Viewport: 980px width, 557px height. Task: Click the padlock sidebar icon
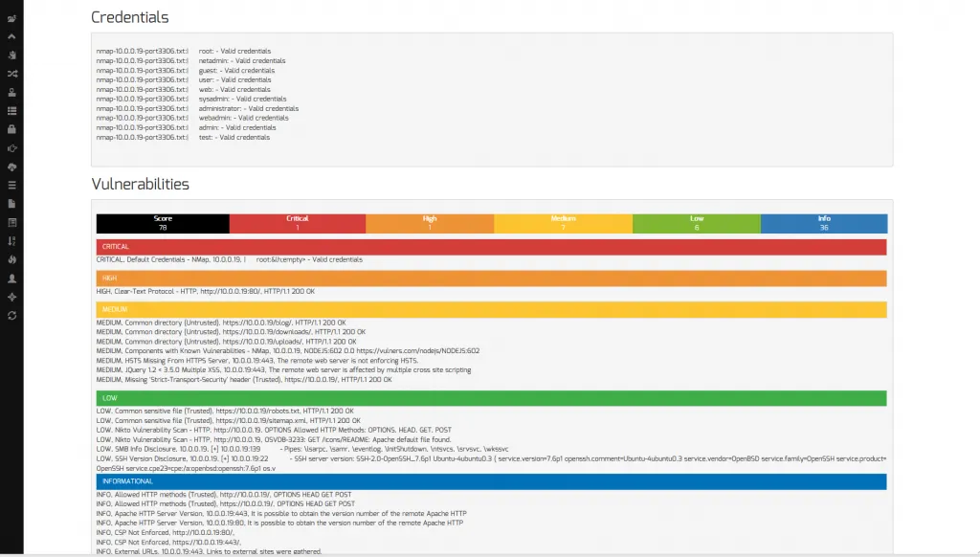pos(11,129)
